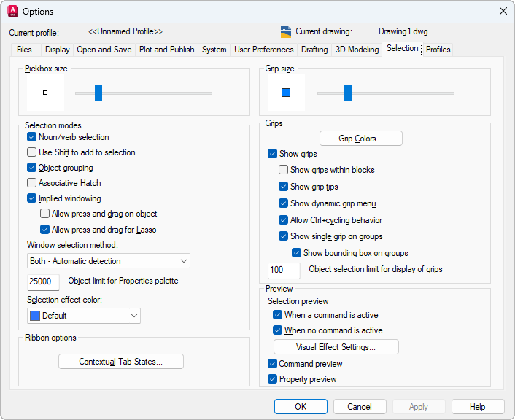Toggle the Associative Hatch checkbox
Screen dimensions: 515x420
click(x=32, y=183)
